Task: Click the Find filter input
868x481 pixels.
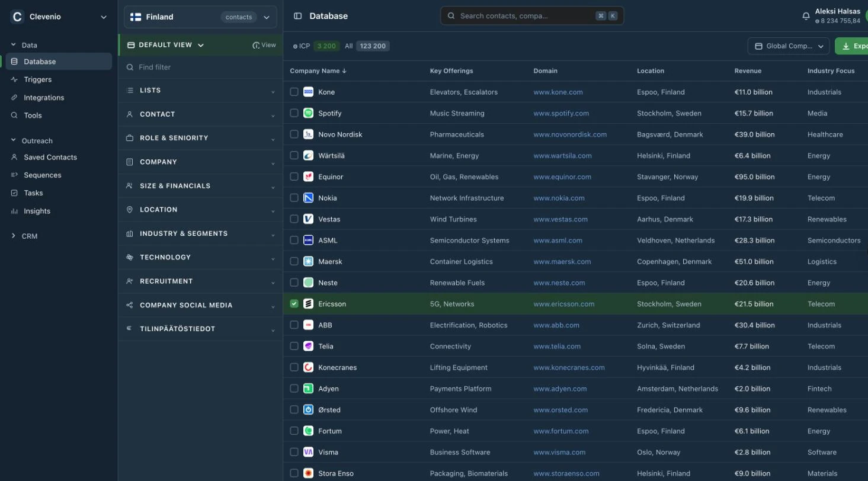Action: click(200, 68)
